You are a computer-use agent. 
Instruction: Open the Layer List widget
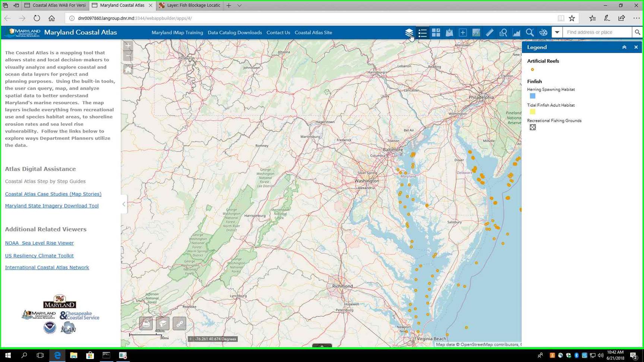click(409, 32)
